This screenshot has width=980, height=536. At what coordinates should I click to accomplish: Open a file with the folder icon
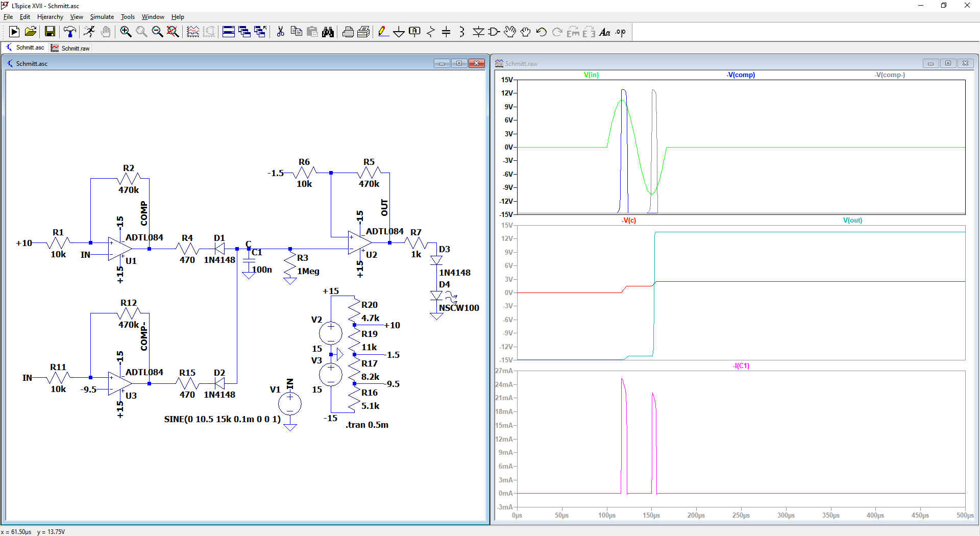pos(31,32)
